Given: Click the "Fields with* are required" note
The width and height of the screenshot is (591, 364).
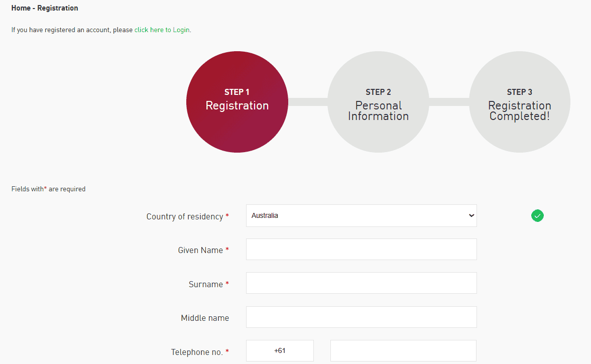Looking at the screenshot, I should click(x=48, y=189).
